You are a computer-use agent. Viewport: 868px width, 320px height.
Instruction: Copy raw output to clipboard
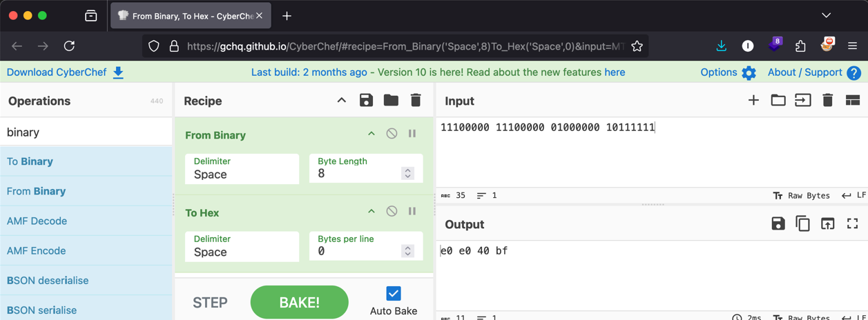[802, 223]
